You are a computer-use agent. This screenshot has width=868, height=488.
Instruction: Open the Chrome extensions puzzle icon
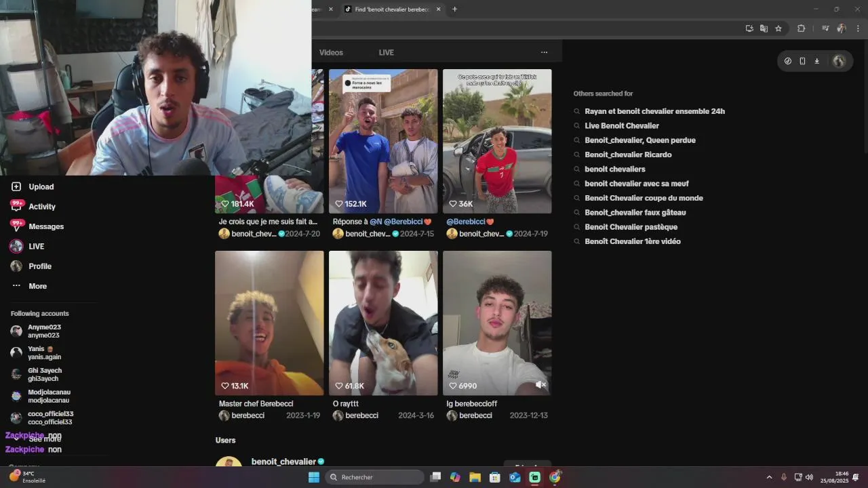(x=801, y=28)
